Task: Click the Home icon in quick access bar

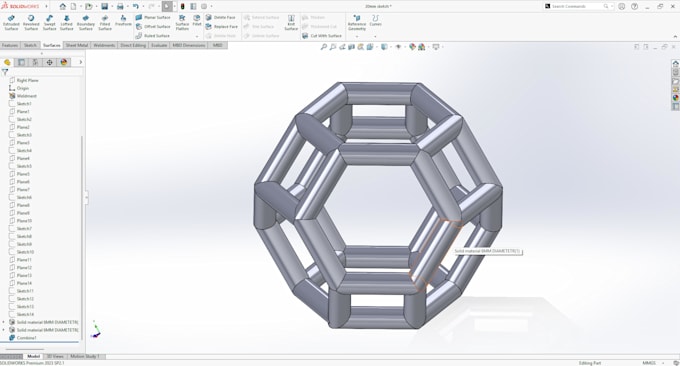Action: click(63, 6)
